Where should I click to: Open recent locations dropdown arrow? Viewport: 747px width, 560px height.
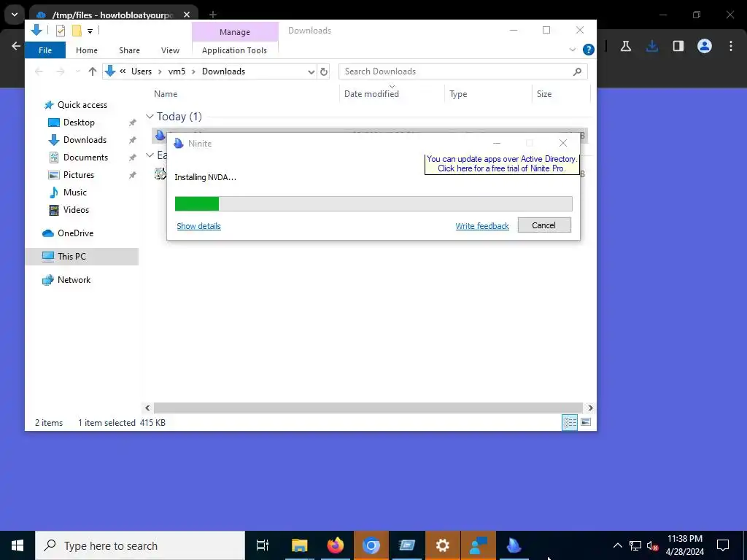77,71
